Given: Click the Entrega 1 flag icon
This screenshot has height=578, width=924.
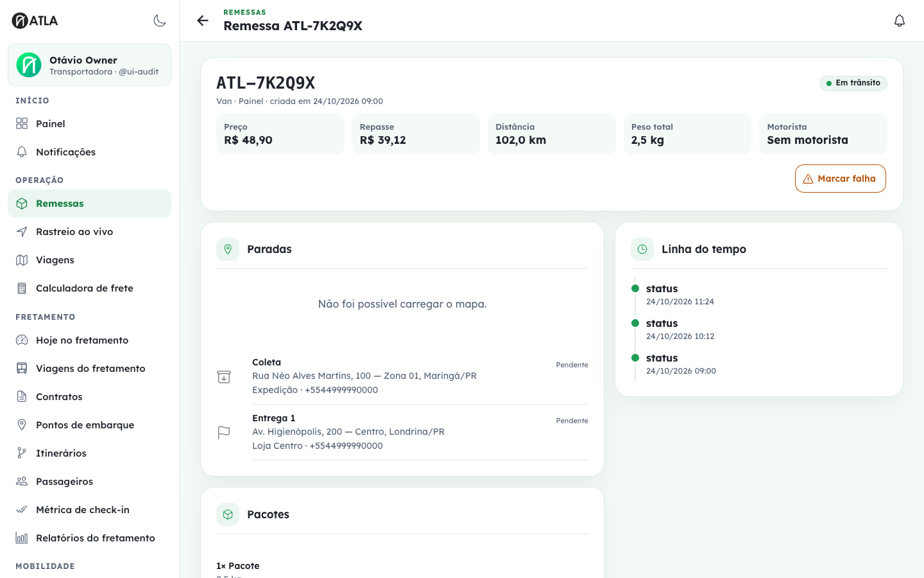Looking at the screenshot, I should click(224, 433).
